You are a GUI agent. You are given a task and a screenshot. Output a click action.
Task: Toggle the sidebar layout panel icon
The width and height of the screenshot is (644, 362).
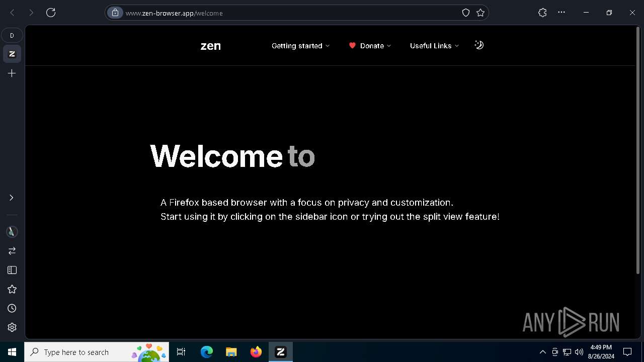click(x=12, y=270)
